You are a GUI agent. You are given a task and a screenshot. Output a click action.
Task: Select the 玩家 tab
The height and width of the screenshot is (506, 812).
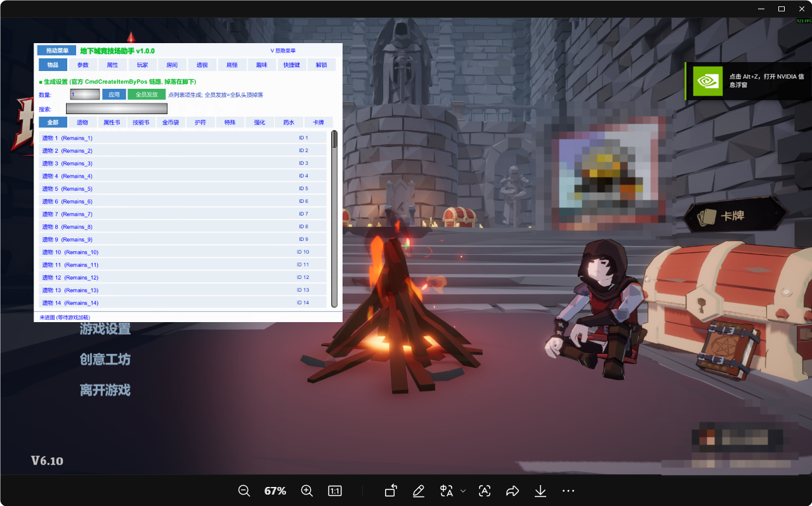tap(142, 65)
